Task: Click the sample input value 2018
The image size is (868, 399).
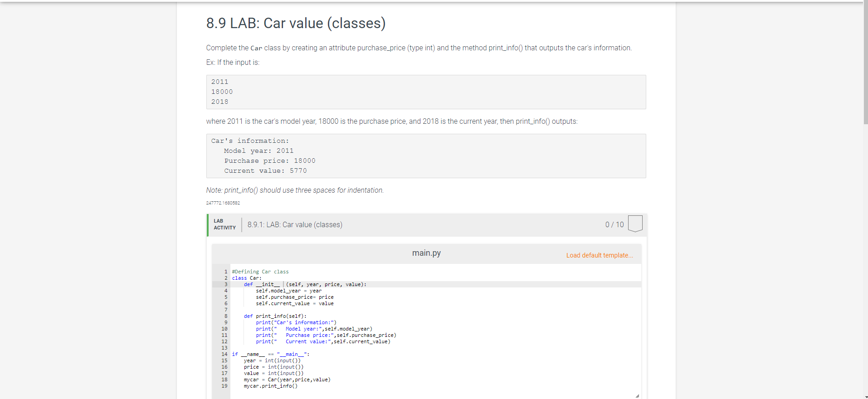Action: click(x=219, y=102)
